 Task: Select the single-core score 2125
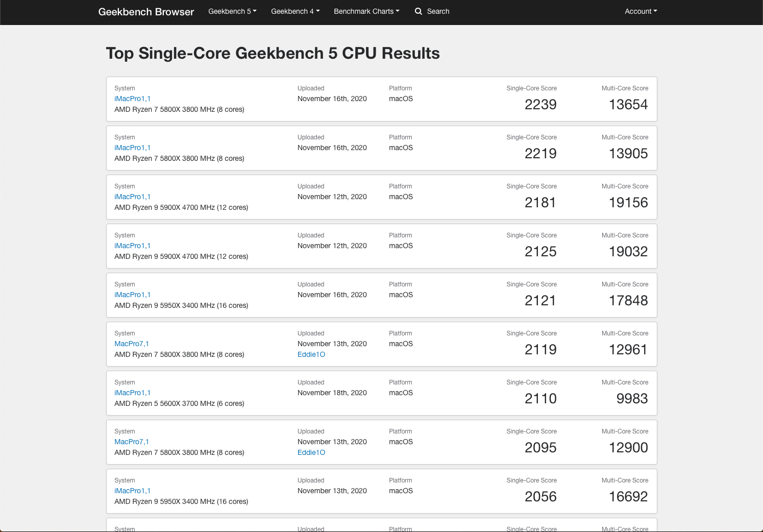tap(540, 252)
